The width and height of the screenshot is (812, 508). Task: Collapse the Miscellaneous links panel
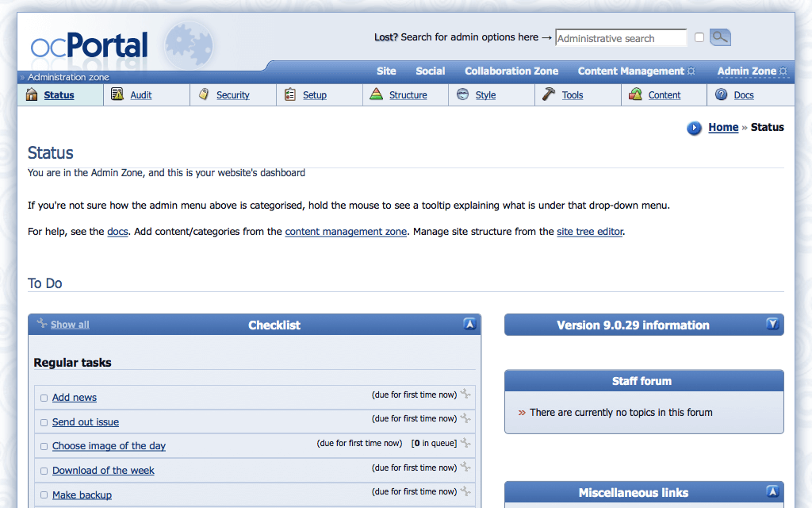click(x=772, y=491)
